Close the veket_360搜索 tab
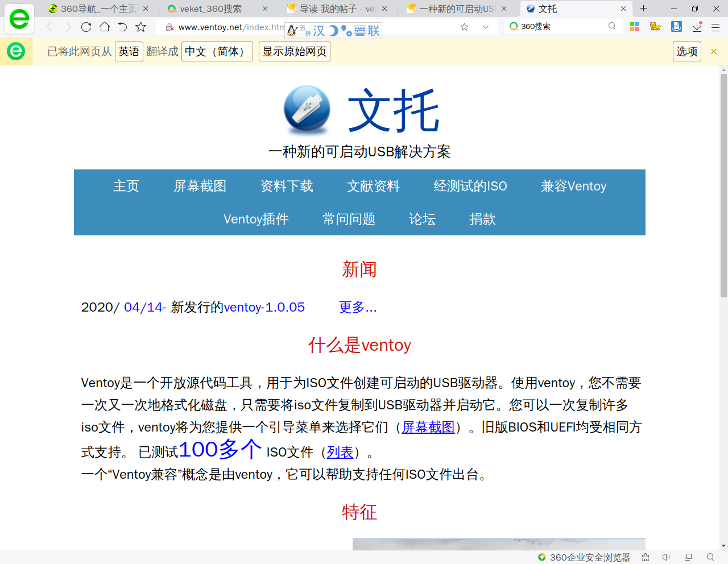Image resolution: width=728 pixels, height=564 pixels. coord(265,9)
